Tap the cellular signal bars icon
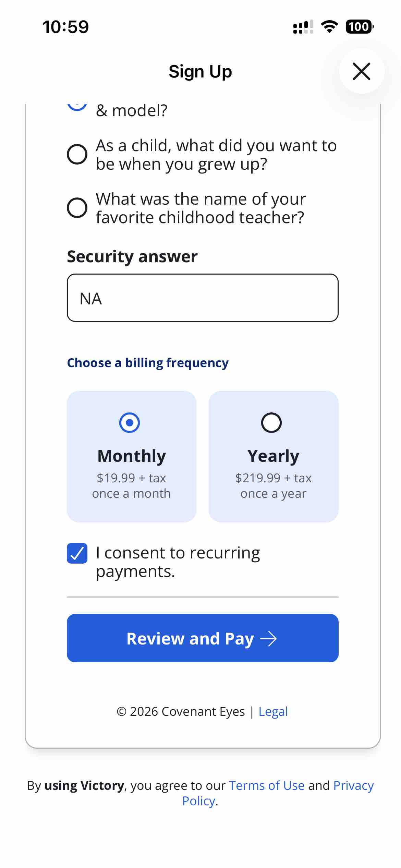Screen dimensions: 401x868 pyautogui.click(x=303, y=27)
